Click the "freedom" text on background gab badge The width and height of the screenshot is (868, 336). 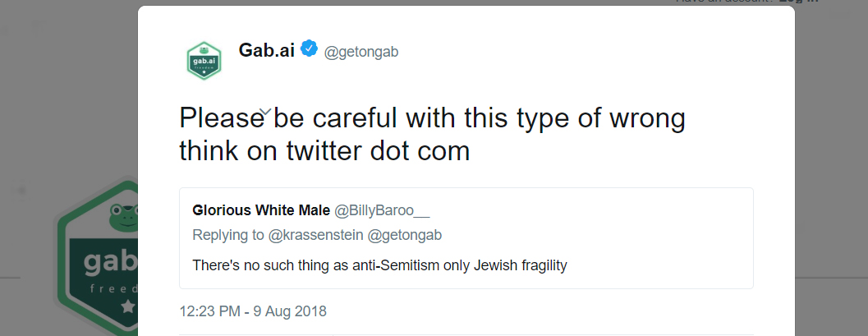pos(113,289)
